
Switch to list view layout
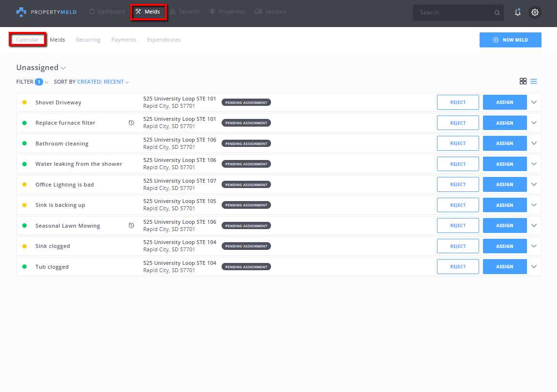534,81
